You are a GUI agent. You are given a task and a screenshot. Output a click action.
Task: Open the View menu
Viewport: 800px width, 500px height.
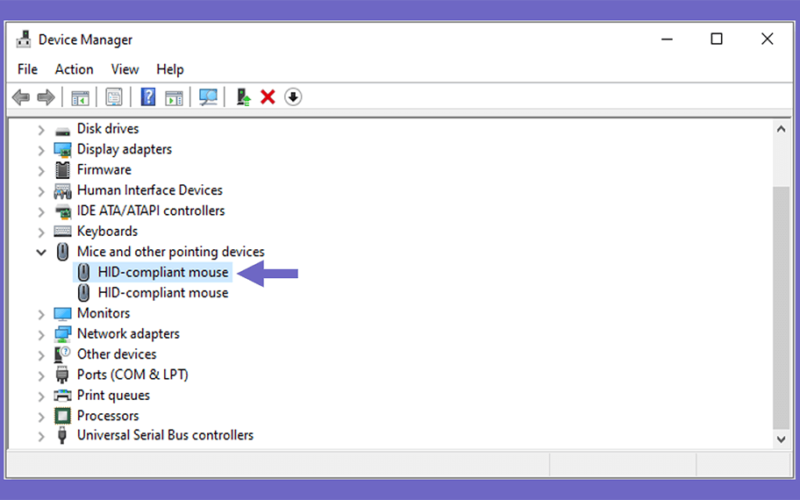[125, 69]
